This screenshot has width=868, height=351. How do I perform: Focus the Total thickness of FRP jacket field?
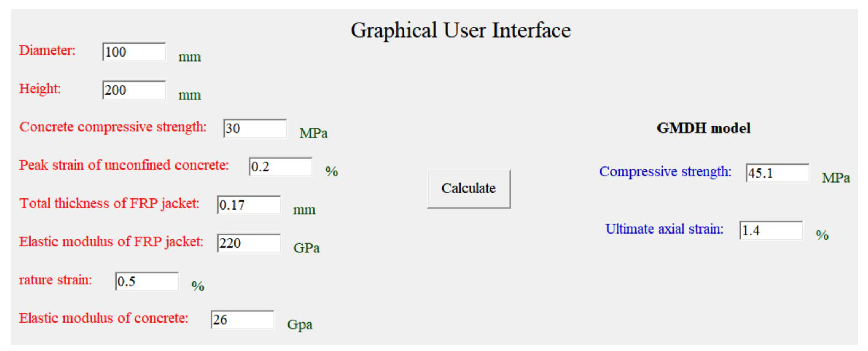[x=248, y=205]
